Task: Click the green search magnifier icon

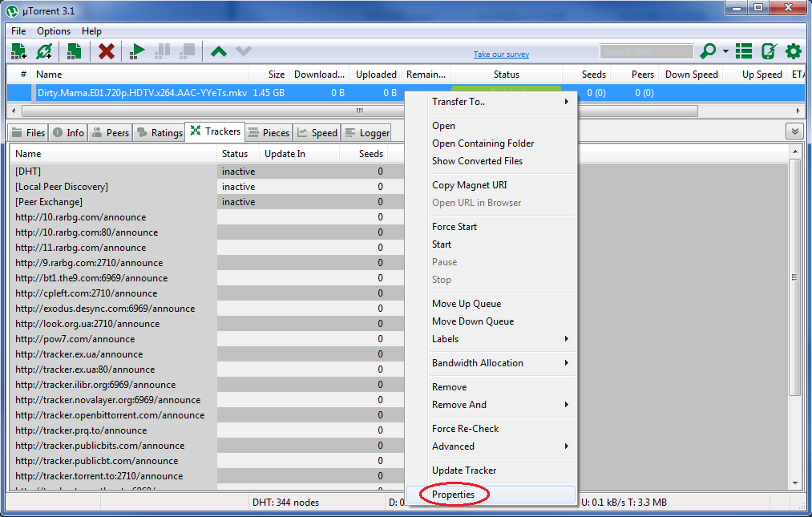Action: coord(707,51)
